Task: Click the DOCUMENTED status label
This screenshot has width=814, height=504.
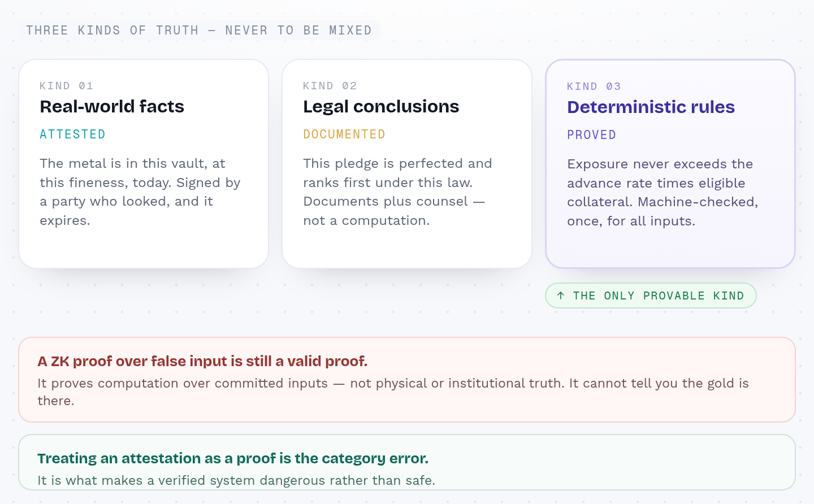Action: 344,134
